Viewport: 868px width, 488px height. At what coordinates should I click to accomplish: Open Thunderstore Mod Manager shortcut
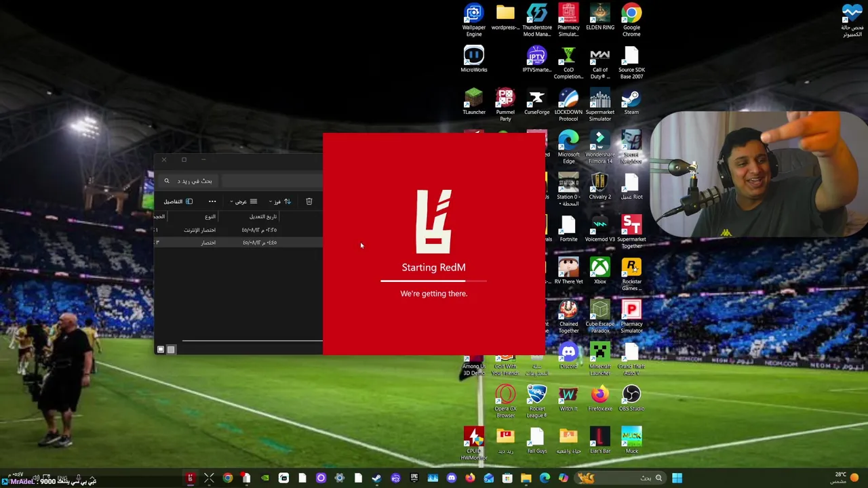tap(536, 20)
